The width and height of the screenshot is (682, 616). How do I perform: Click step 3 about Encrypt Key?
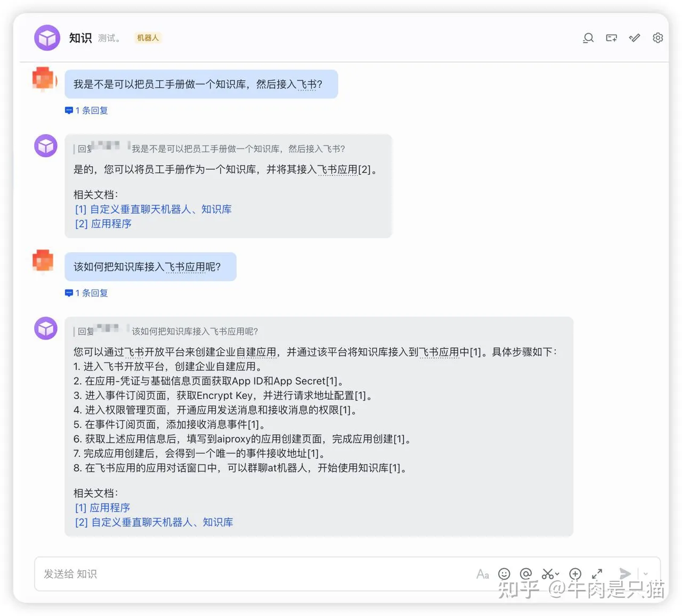pos(224,396)
